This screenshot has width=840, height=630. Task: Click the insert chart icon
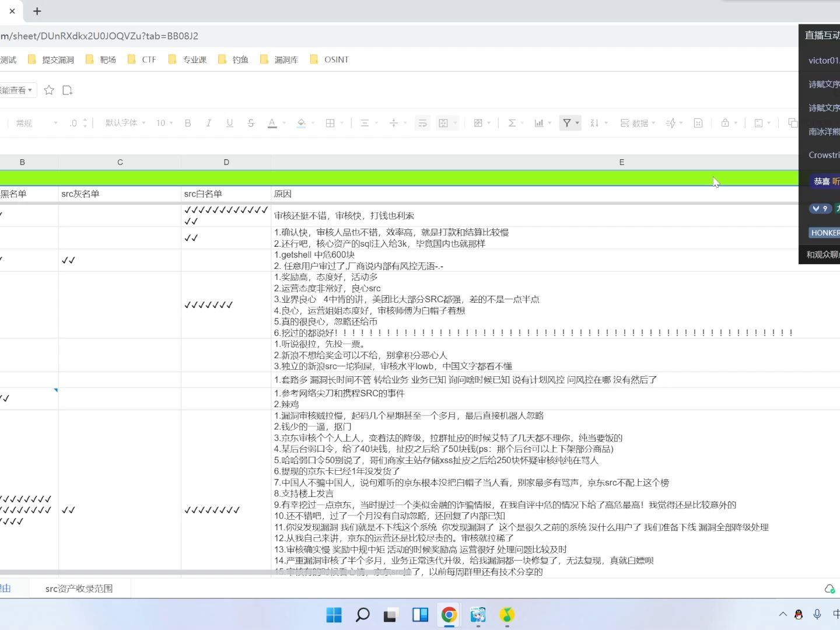click(x=539, y=123)
